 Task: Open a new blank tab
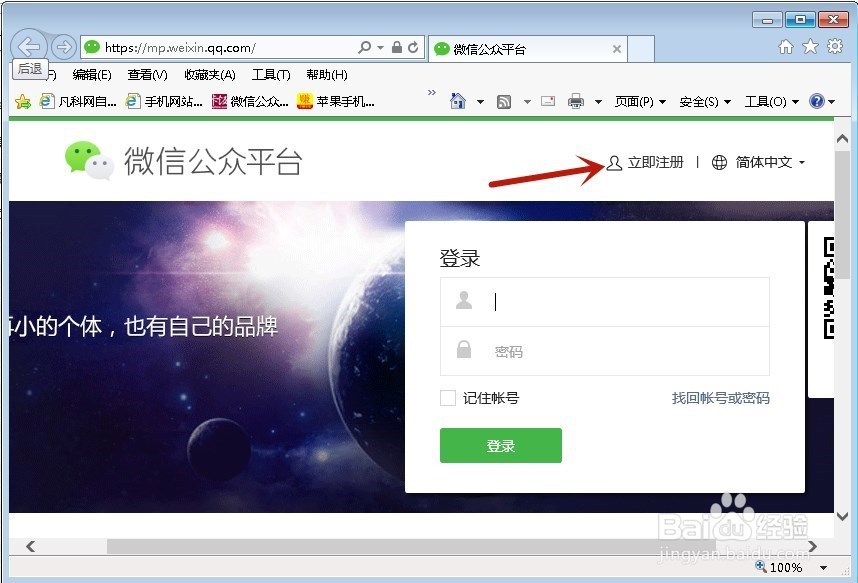point(641,49)
